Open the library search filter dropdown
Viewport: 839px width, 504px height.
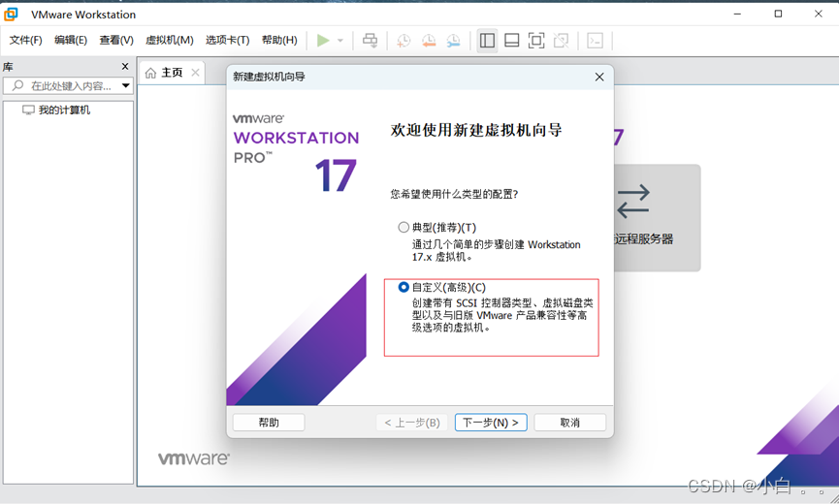pyautogui.click(x=126, y=85)
